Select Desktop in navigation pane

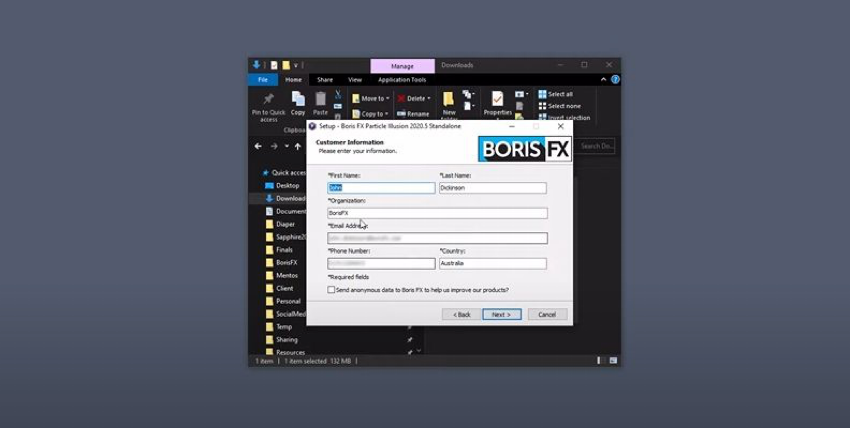click(282, 185)
